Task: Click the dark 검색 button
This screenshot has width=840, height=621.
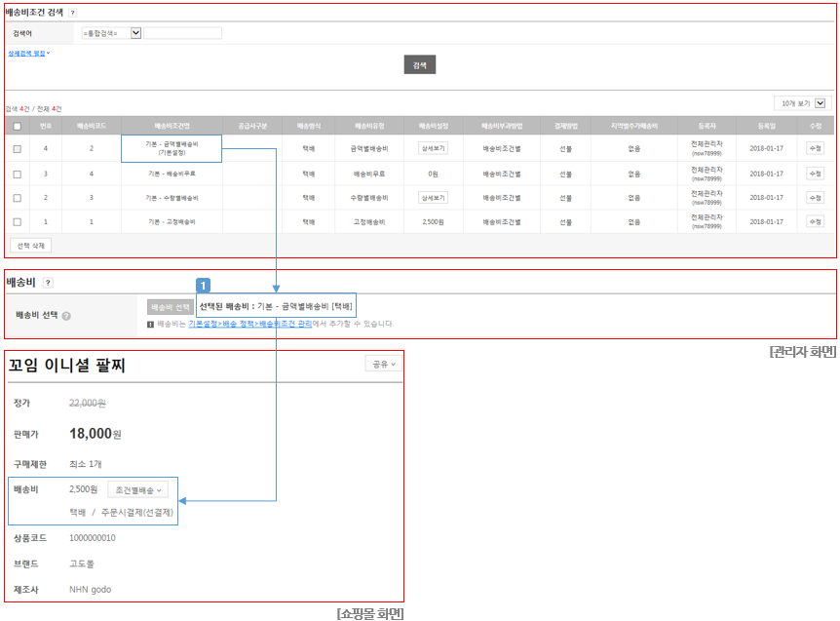Action: pyautogui.click(x=419, y=65)
